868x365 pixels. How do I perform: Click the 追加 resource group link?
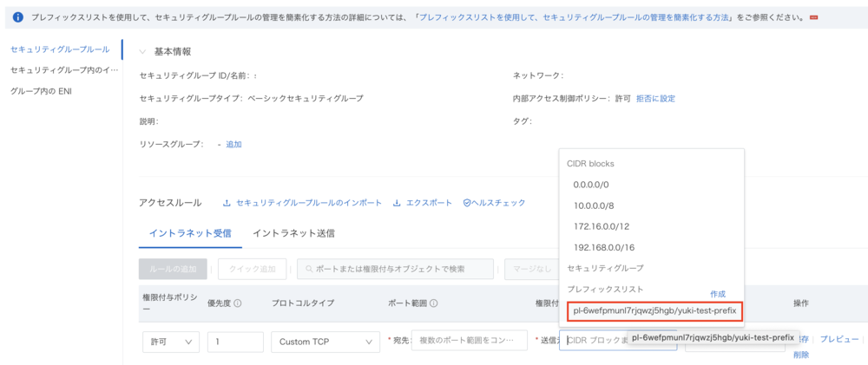pyautogui.click(x=233, y=144)
